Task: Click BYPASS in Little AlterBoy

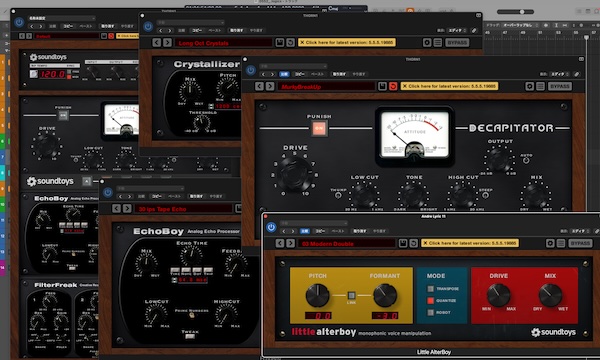Action: point(580,243)
